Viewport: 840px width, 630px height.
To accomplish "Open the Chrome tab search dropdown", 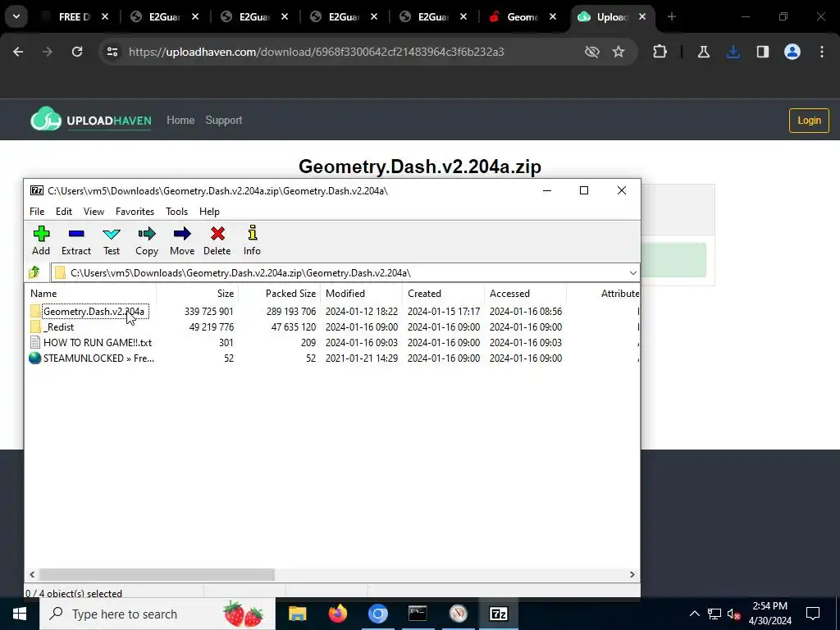I will (16, 16).
